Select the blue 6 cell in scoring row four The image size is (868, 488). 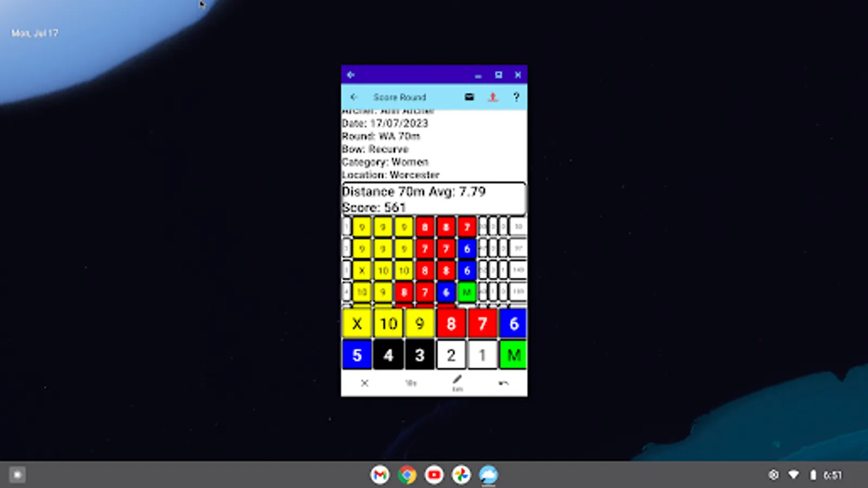pyautogui.click(x=446, y=292)
